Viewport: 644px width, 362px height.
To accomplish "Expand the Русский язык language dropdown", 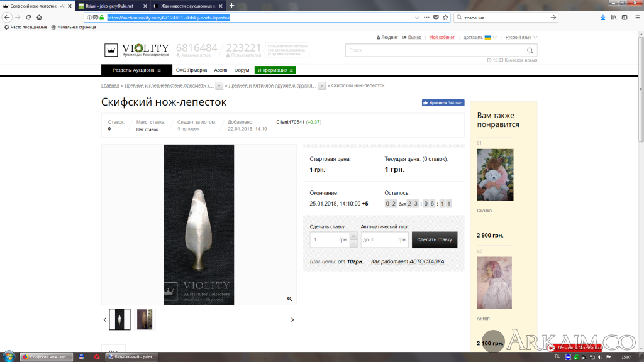I will (521, 38).
